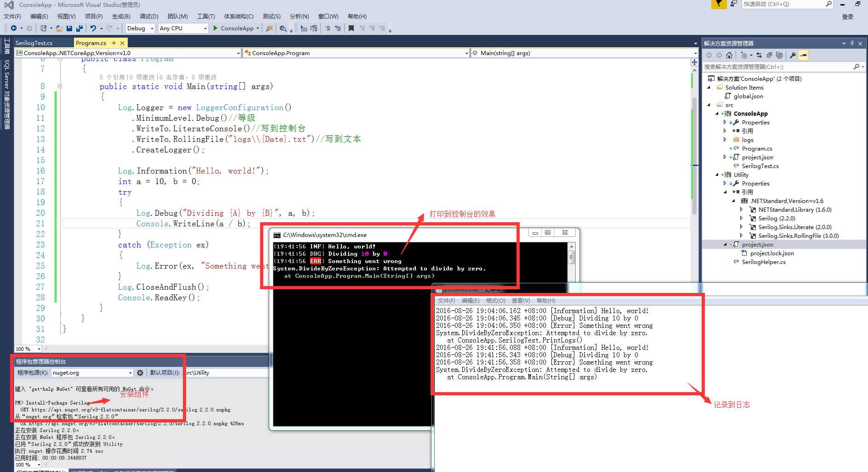The width and height of the screenshot is (868, 472).
Task: Toggle the Preview Selected Items button
Action: click(803, 55)
